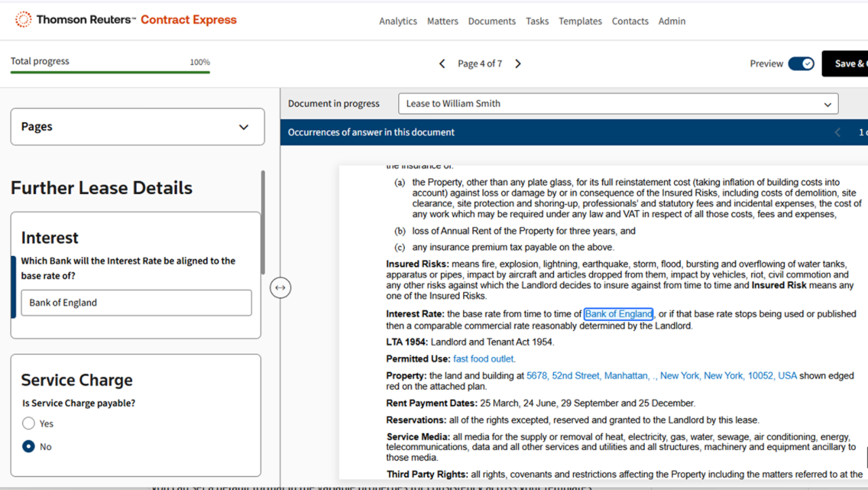Click the left panel vertical scrollbar

tap(263, 224)
